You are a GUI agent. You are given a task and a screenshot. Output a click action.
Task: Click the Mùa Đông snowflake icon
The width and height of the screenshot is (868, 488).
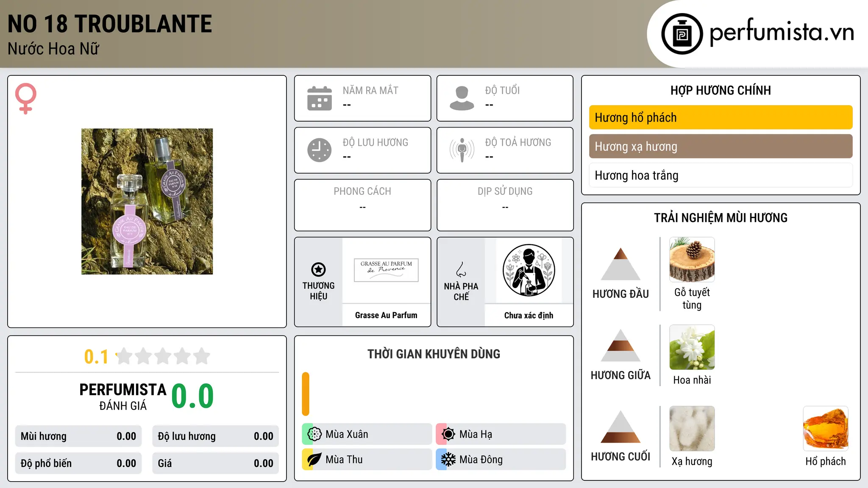point(448,460)
